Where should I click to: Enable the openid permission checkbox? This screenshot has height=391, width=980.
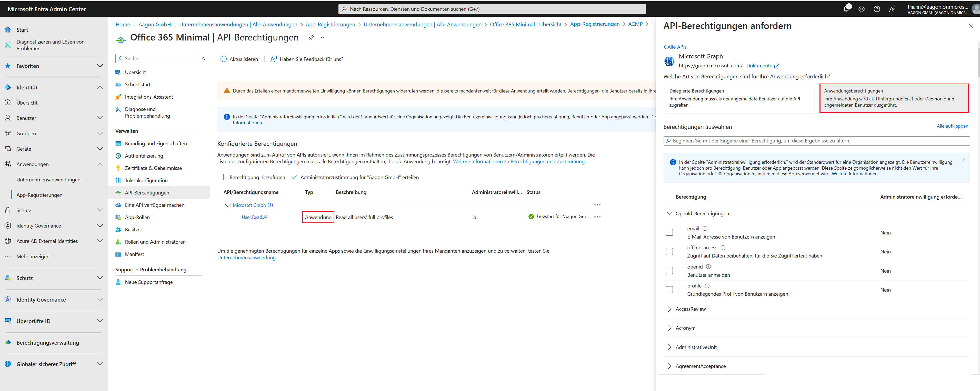coord(669,271)
